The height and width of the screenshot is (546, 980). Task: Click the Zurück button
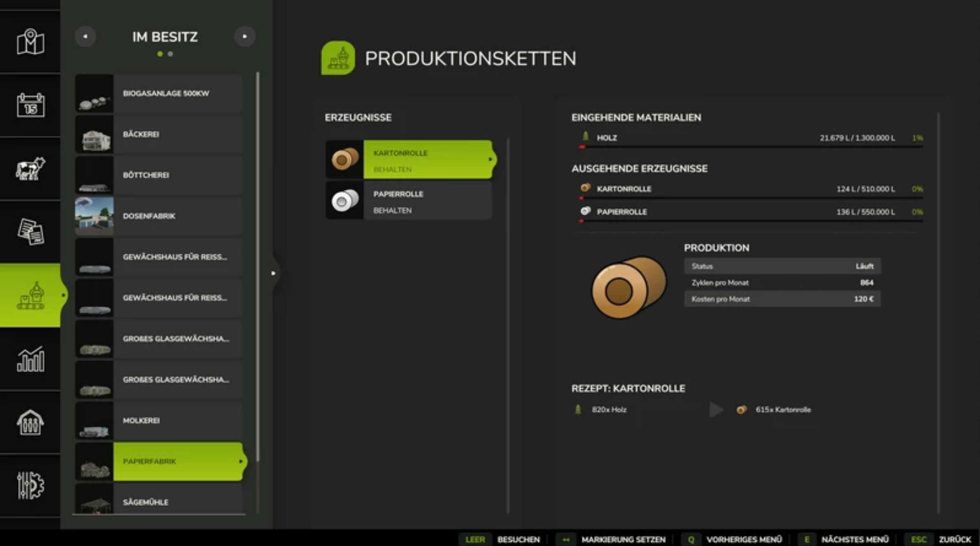[x=954, y=539]
